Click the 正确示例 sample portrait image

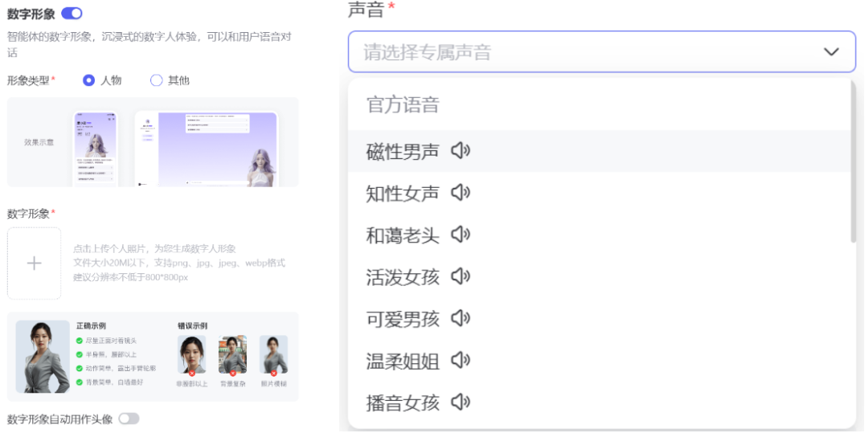coord(43,356)
